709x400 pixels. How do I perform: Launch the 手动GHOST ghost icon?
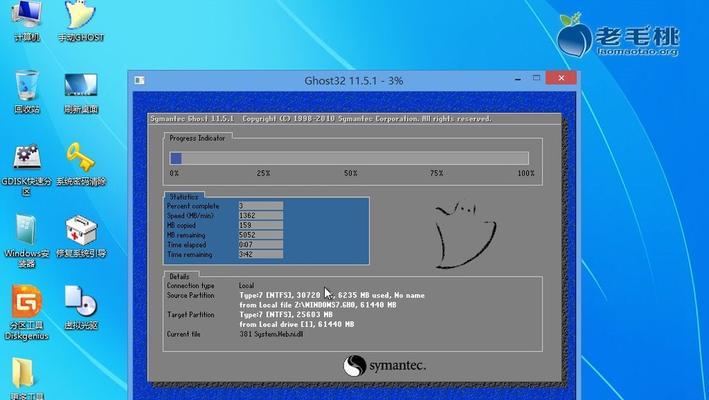pos(81,19)
